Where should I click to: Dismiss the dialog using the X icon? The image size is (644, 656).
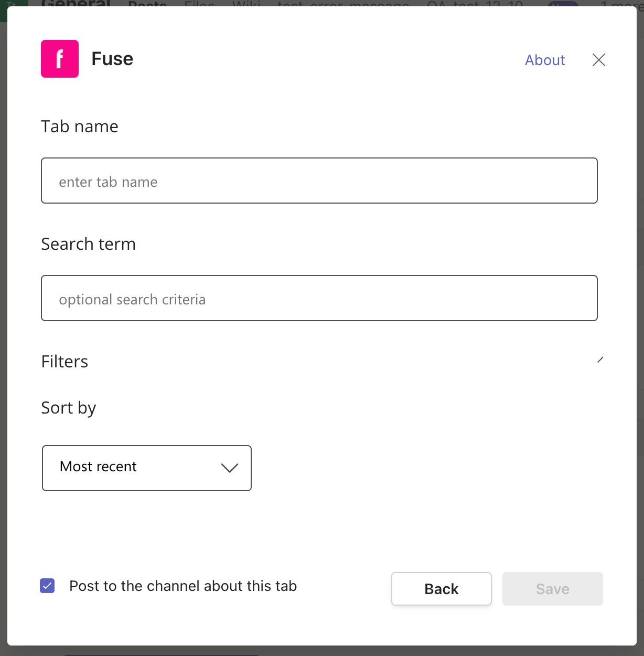pos(598,60)
